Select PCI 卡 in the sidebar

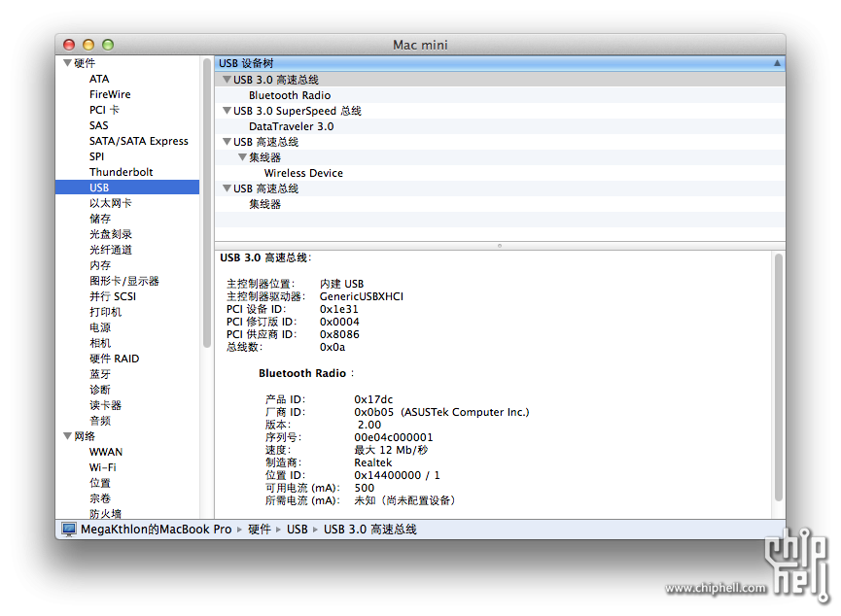[x=104, y=110]
